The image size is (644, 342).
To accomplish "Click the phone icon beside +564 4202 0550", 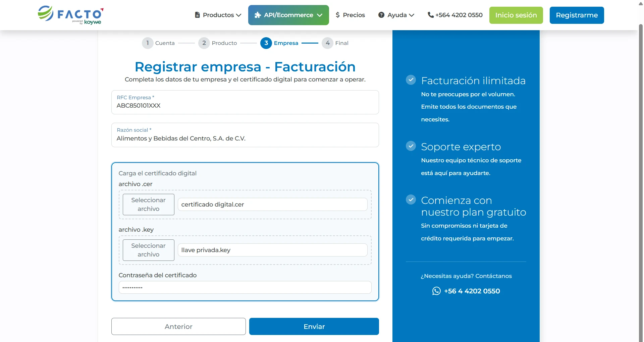I will point(431,15).
